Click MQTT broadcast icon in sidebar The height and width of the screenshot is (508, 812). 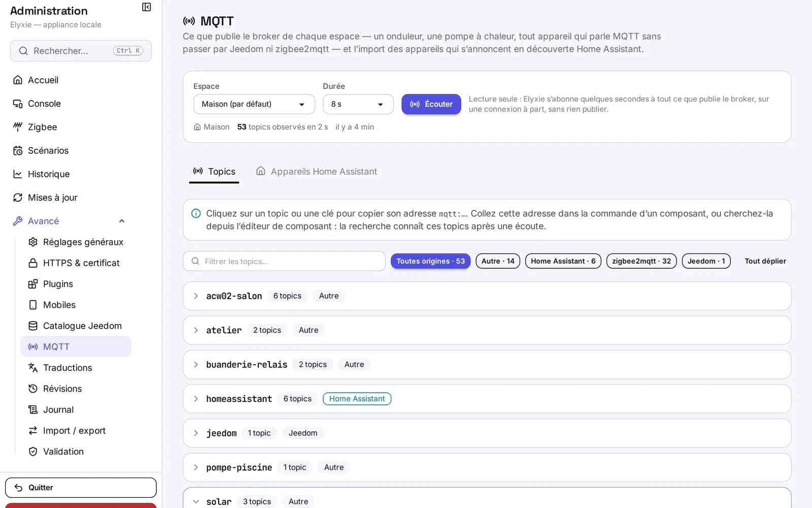(x=33, y=347)
